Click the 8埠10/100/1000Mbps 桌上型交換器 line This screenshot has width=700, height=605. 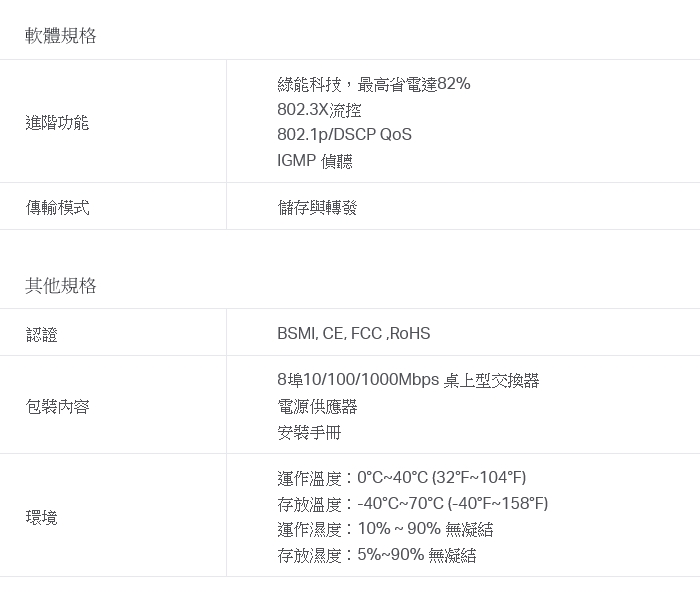[408, 381]
